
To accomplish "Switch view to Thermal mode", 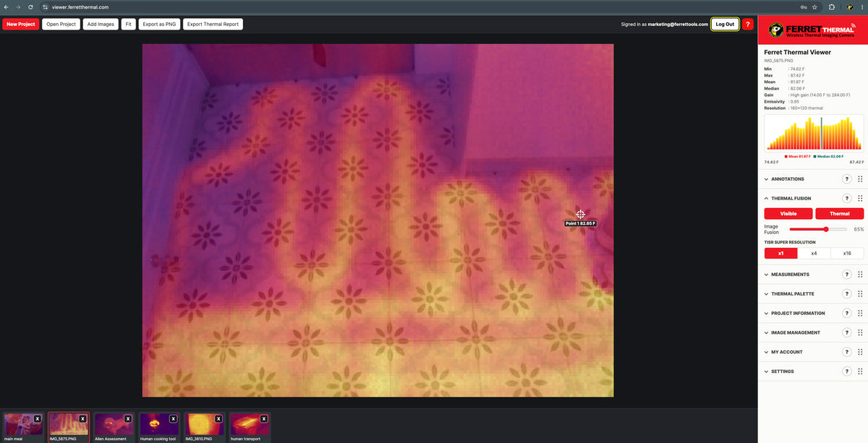I will pos(840,214).
